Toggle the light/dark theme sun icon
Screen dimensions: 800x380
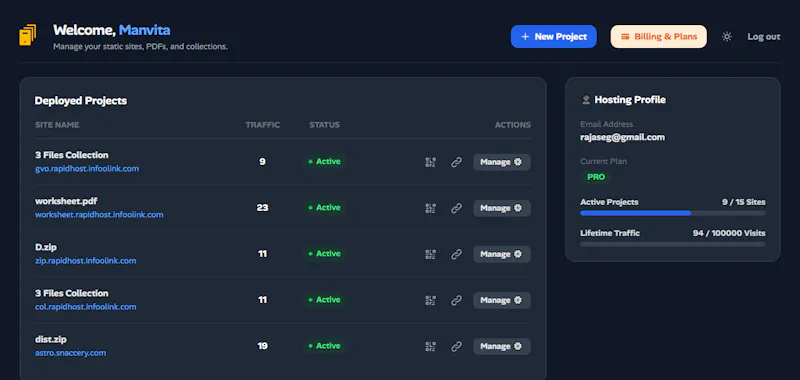pyautogui.click(x=727, y=37)
